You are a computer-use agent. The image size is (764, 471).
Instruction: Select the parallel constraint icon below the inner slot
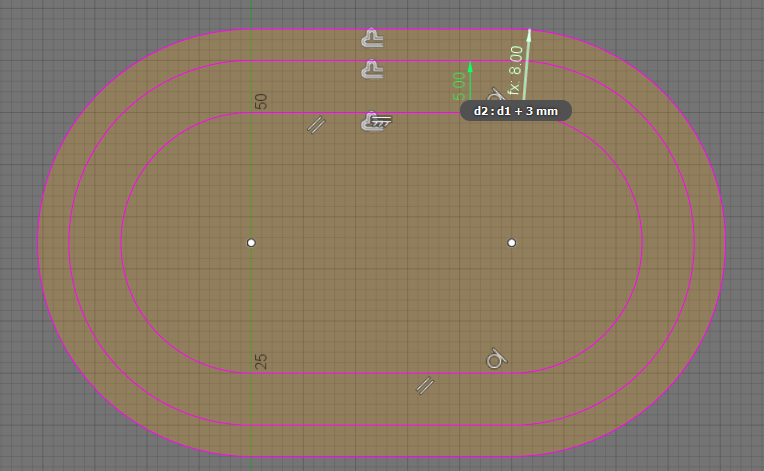[x=425, y=385]
